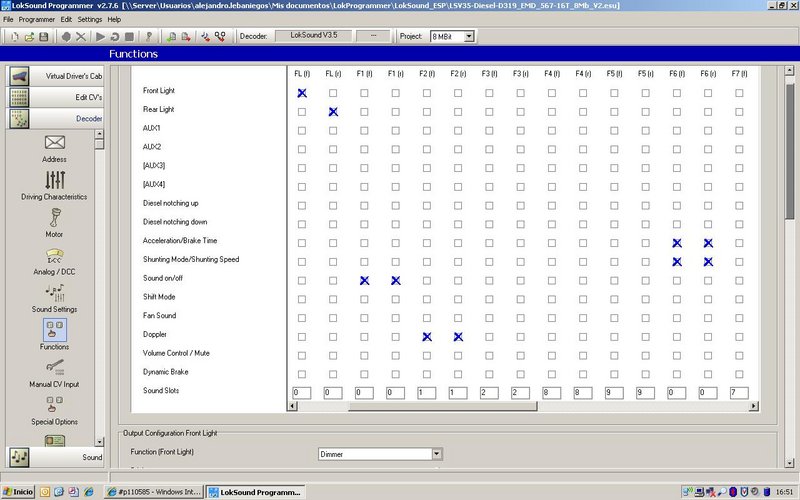Open the Project size dropdown (8 MBit)
The height and width of the screenshot is (500, 800).
(x=469, y=36)
